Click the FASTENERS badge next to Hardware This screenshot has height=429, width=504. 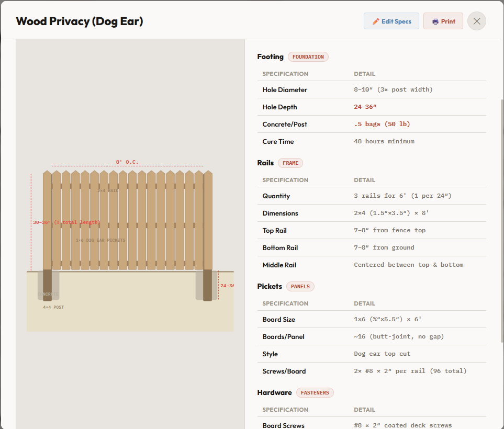tap(315, 392)
